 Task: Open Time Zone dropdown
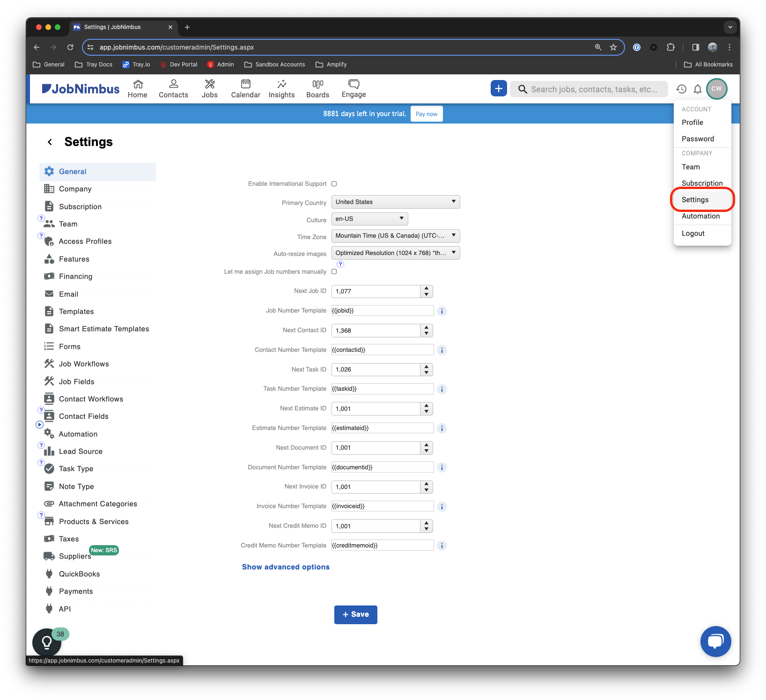pyautogui.click(x=396, y=236)
